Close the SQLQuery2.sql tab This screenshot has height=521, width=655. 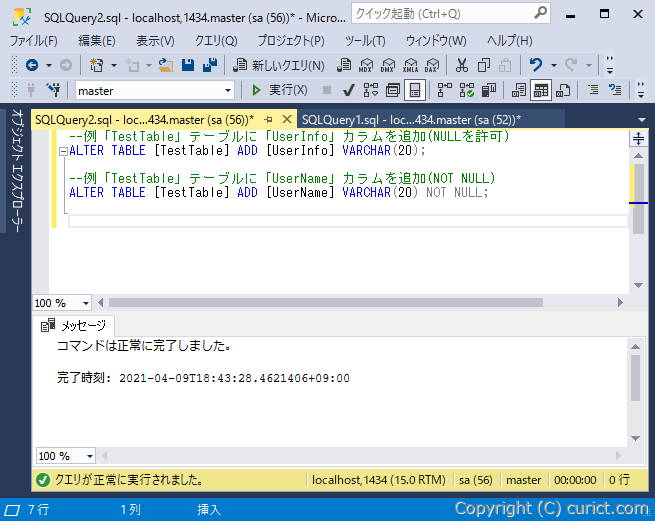tap(287, 119)
